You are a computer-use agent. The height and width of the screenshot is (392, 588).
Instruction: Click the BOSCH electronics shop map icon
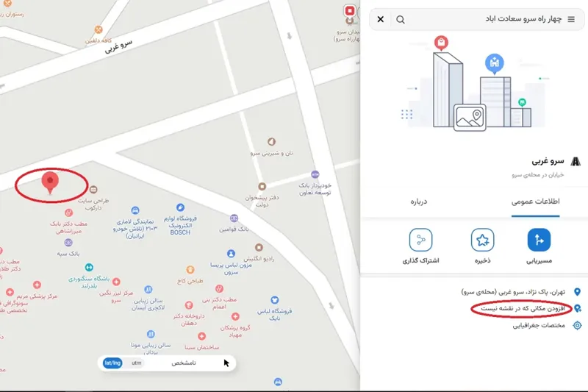[x=180, y=209]
